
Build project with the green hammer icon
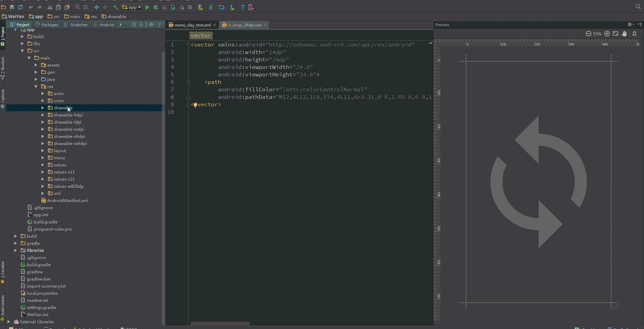(x=116, y=7)
